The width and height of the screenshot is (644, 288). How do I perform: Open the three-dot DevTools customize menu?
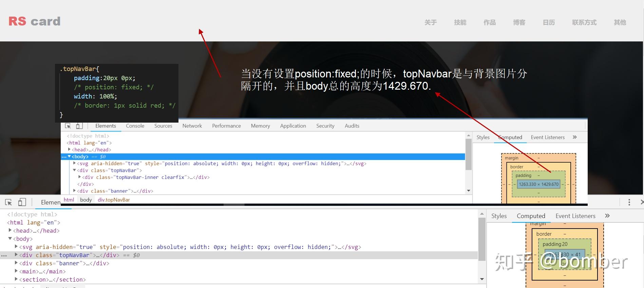point(629,202)
